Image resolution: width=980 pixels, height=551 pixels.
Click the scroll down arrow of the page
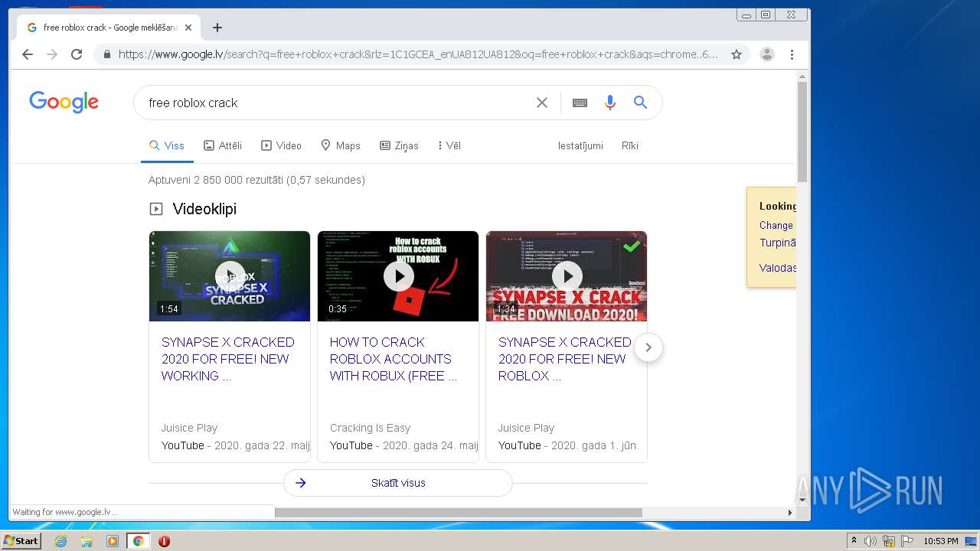802,500
